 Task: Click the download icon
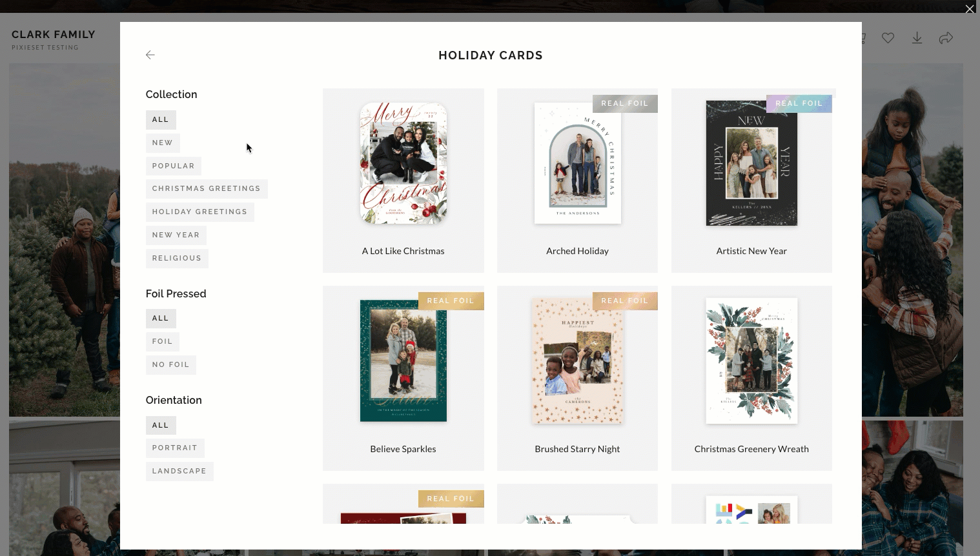[917, 37]
